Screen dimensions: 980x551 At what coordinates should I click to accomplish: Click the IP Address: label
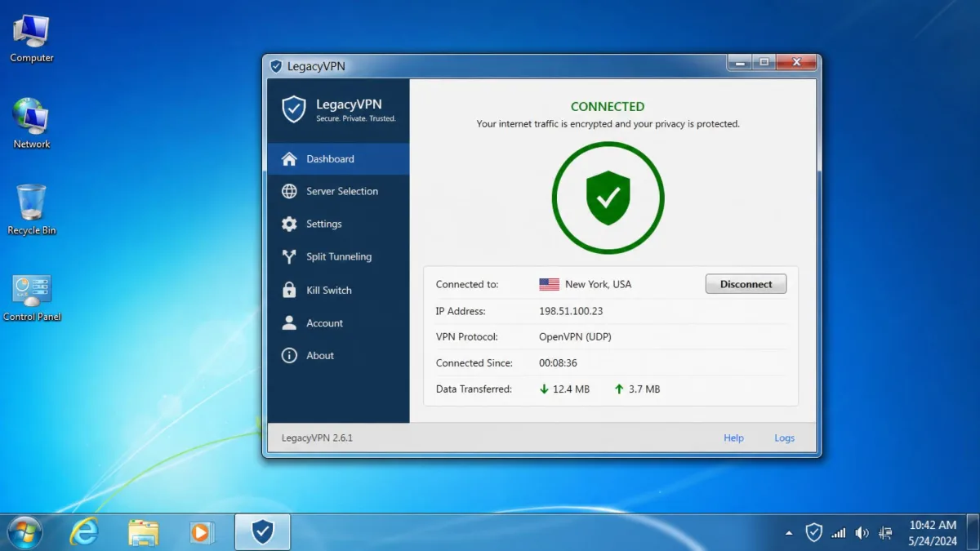pyautogui.click(x=461, y=311)
